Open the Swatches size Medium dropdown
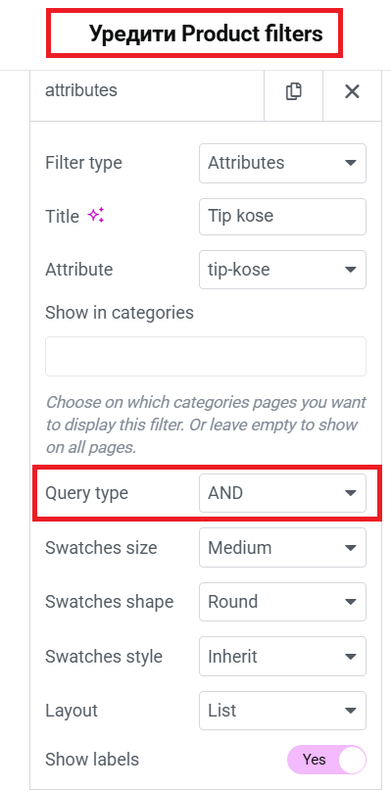The height and width of the screenshot is (800, 391). pyautogui.click(x=282, y=547)
